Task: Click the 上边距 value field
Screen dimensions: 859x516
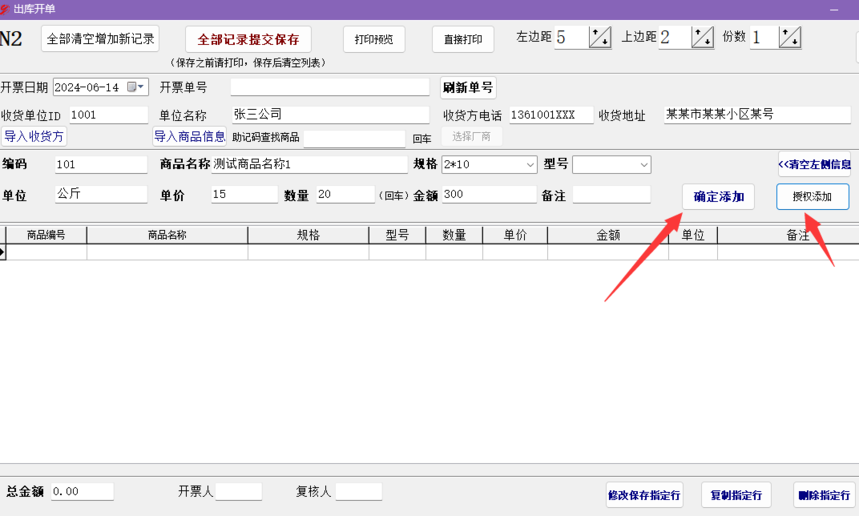Action: (x=674, y=37)
